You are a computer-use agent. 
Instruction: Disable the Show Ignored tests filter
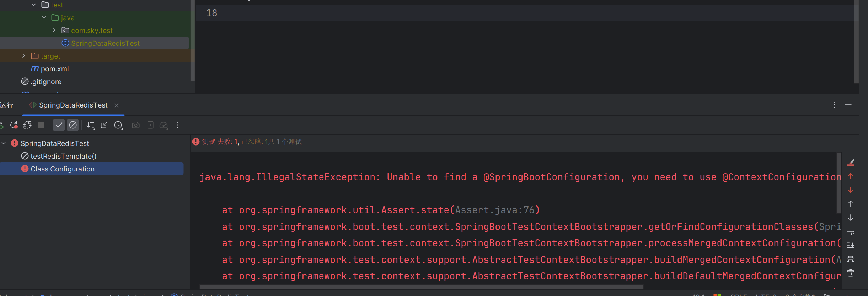73,125
